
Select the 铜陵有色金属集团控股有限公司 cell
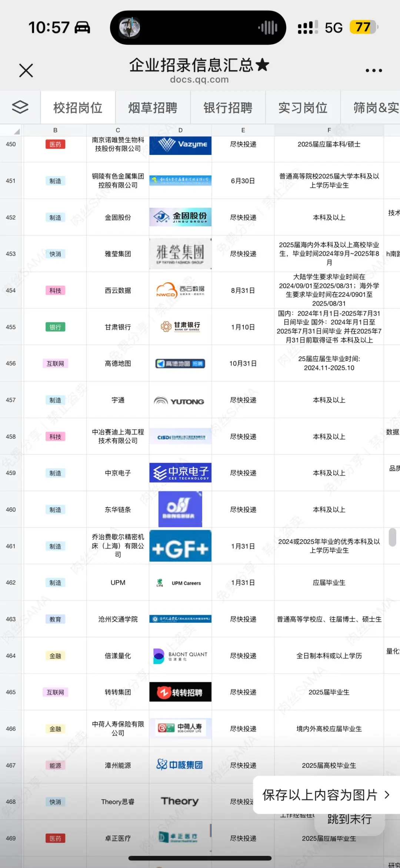[x=118, y=181]
